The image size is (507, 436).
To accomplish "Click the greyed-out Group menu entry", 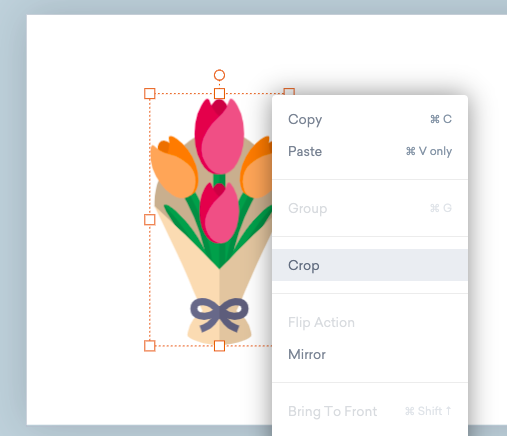I will click(x=370, y=208).
